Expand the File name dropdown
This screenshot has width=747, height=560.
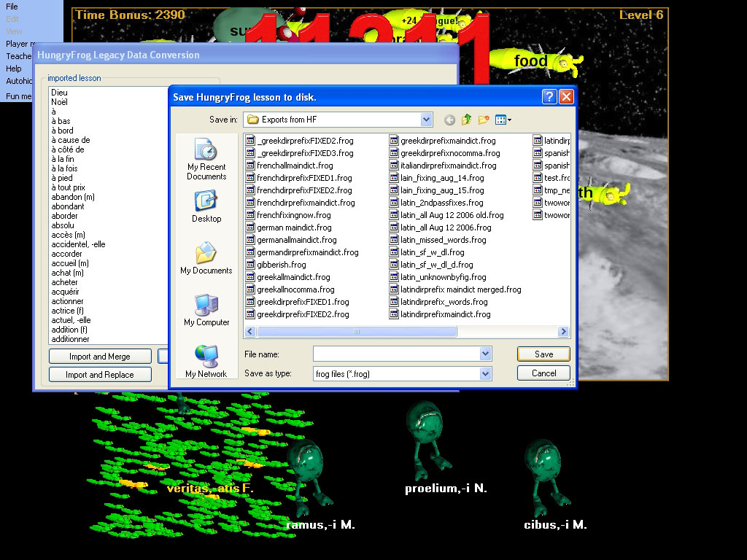[x=486, y=354]
